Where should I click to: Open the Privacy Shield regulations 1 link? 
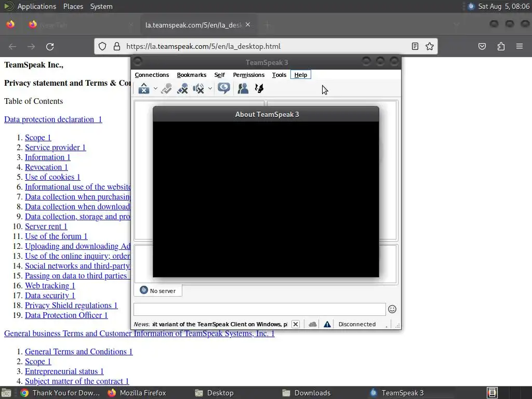[71, 305]
